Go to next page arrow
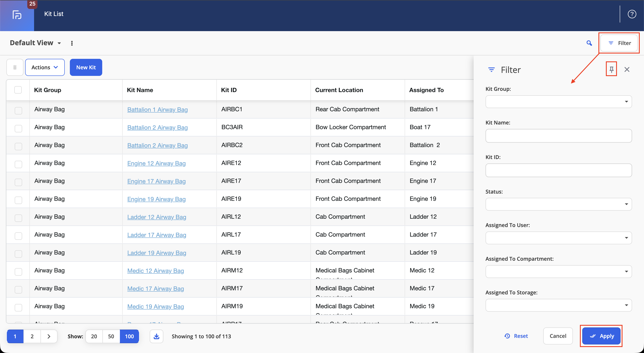The image size is (644, 353). click(49, 336)
